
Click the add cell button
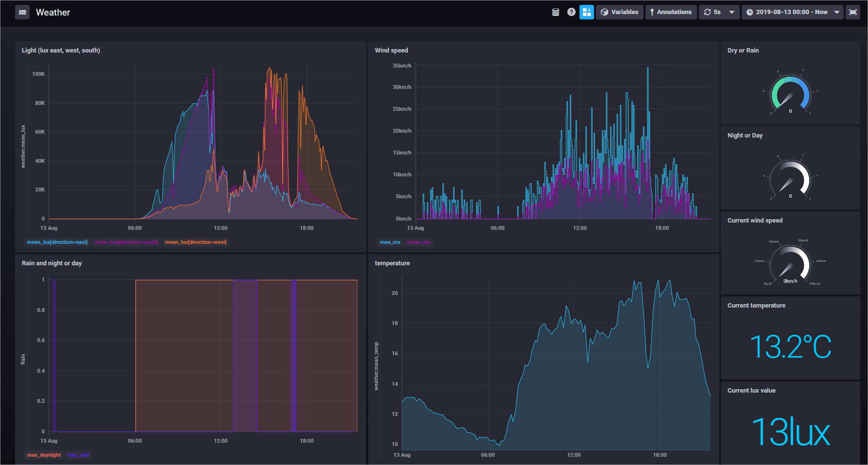pyautogui.click(x=587, y=12)
